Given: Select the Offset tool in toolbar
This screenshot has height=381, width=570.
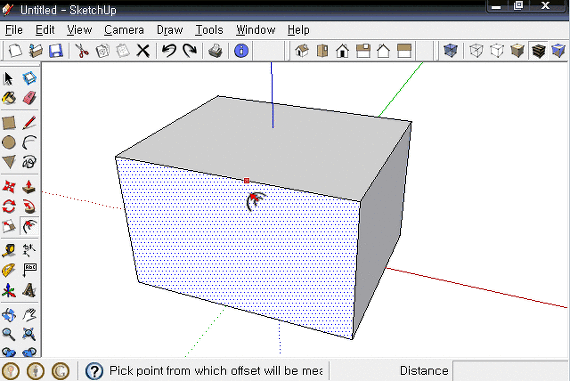Looking at the screenshot, I should click(29, 226).
